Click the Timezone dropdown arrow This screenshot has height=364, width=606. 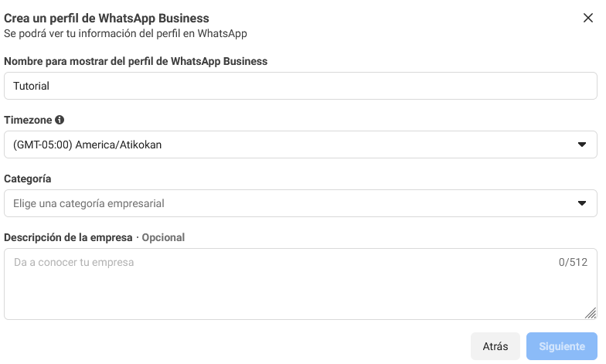pos(582,145)
